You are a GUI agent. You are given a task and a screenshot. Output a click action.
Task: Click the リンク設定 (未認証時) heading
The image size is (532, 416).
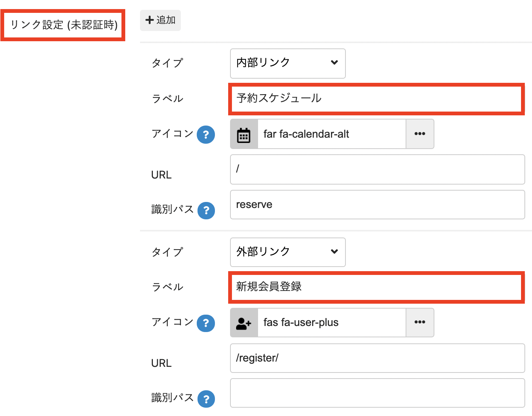coord(64,25)
